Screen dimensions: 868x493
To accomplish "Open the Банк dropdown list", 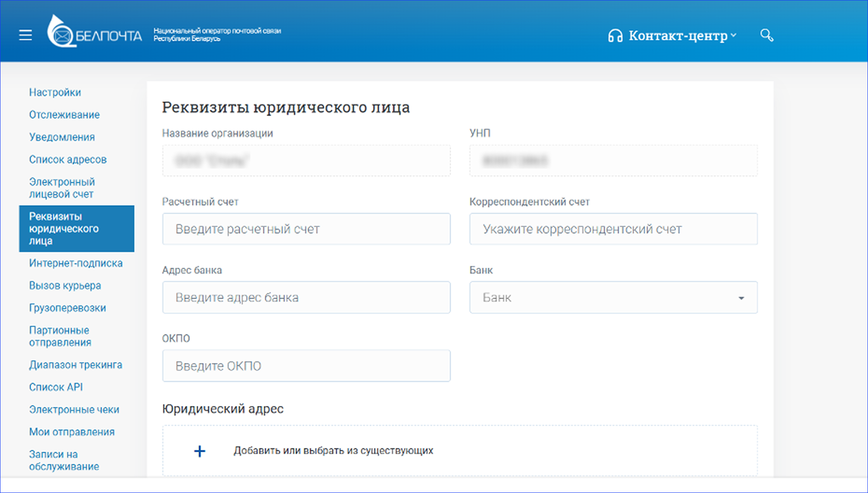I will 613,297.
